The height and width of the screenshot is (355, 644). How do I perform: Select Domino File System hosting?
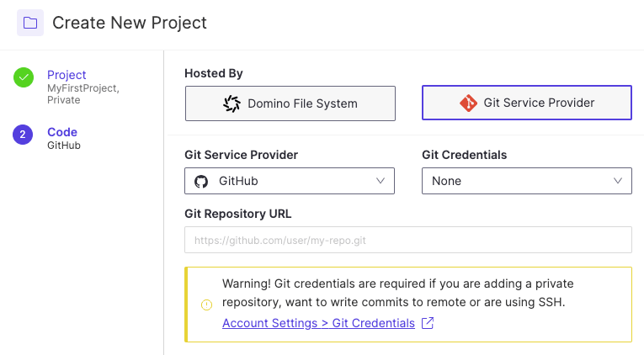[290, 103]
